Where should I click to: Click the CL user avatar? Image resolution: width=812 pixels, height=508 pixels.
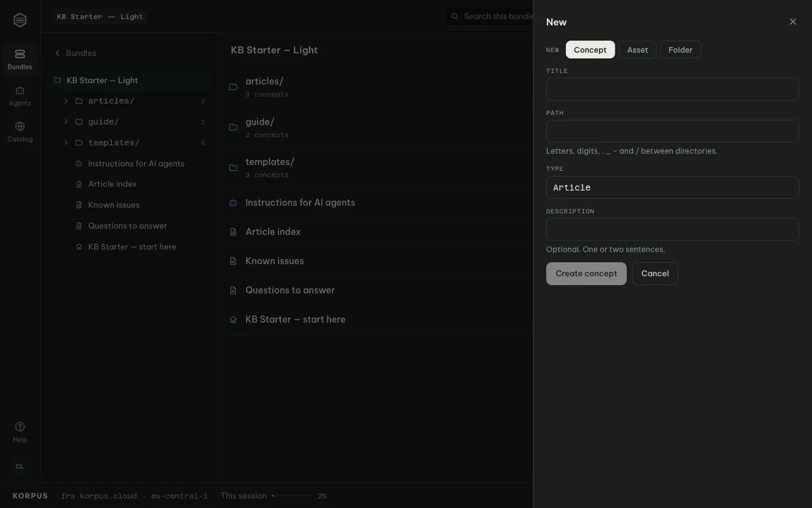click(x=20, y=466)
